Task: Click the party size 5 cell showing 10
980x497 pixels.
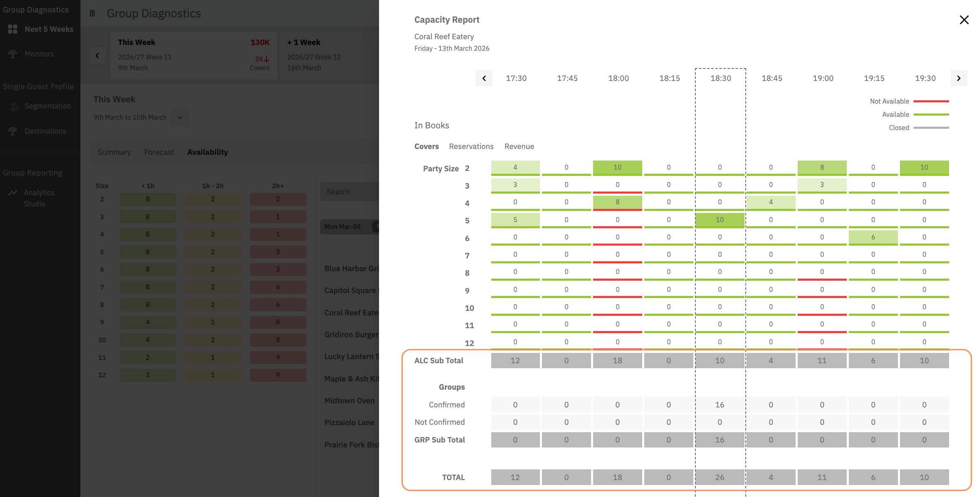Action: coord(720,220)
